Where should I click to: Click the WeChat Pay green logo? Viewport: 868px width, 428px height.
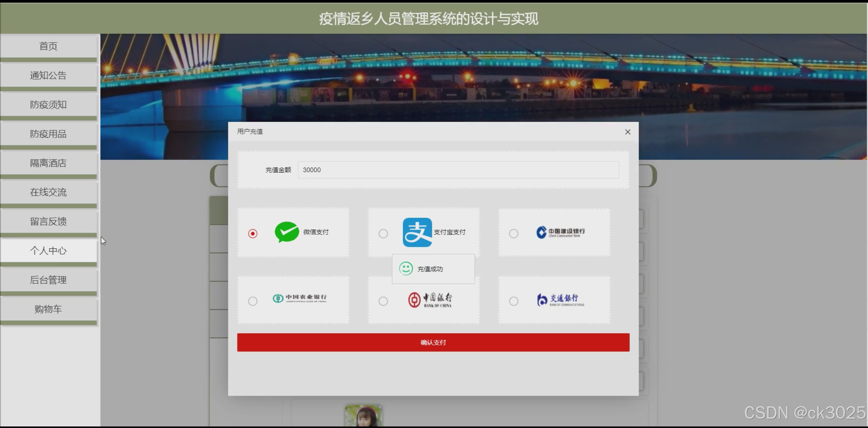pyautogui.click(x=287, y=232)
